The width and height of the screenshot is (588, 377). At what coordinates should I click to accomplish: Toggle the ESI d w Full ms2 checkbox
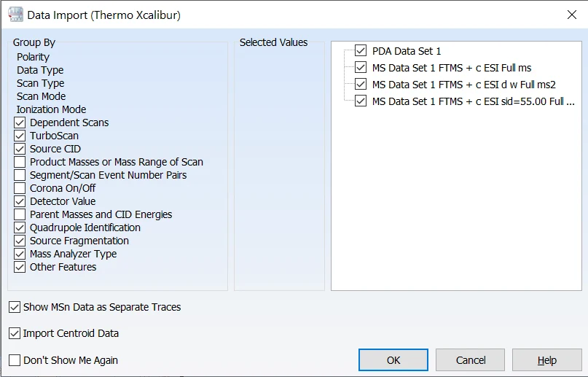[x=361, y=85]
